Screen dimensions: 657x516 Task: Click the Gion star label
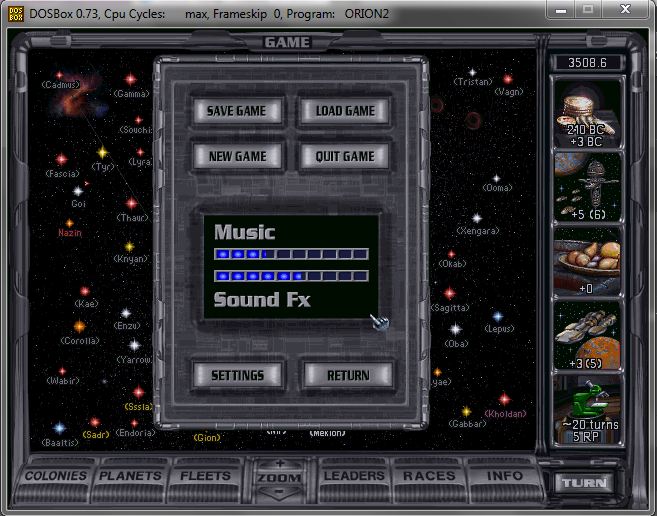tap(207, 438)
